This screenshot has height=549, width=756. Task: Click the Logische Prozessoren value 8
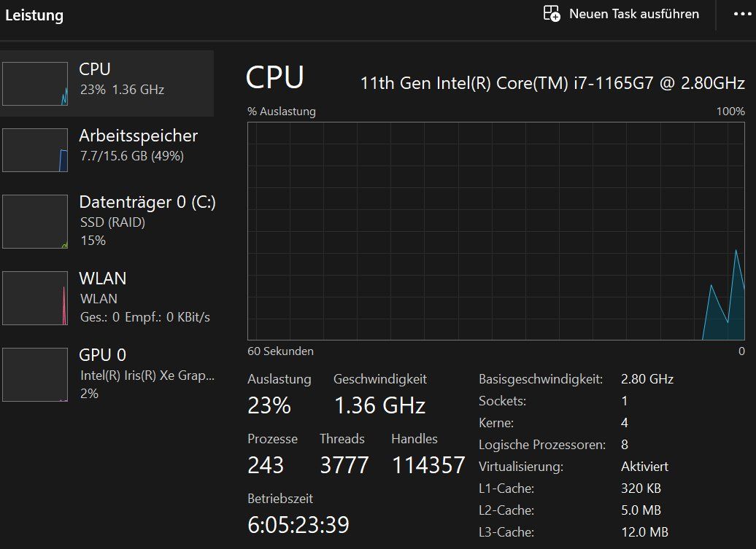(625, 445)
